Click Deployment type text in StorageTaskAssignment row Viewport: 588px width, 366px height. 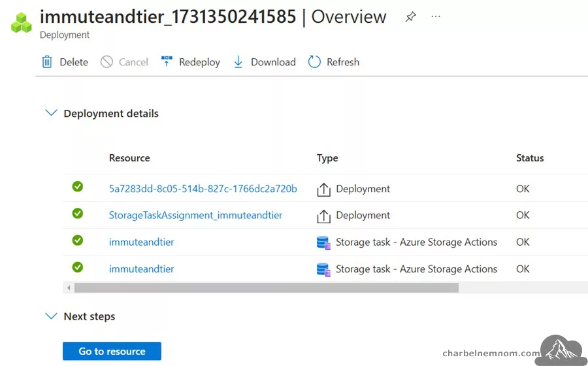[x=363, y=215]
